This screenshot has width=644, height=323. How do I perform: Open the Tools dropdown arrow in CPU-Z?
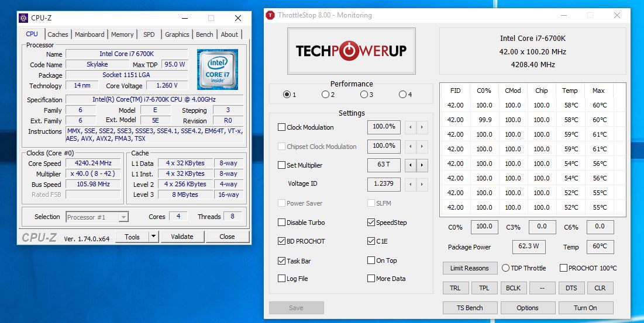pyautogui.click(x=153, y=237)
